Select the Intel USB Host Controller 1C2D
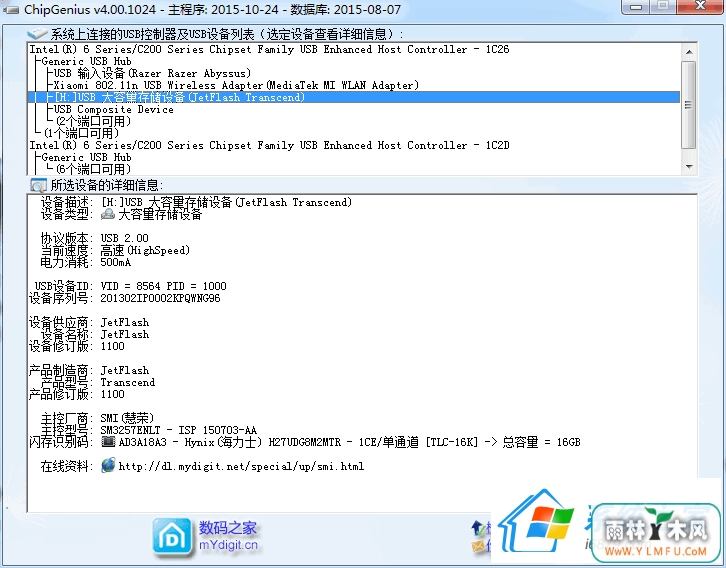726x568 pixels. coord(269,145)
